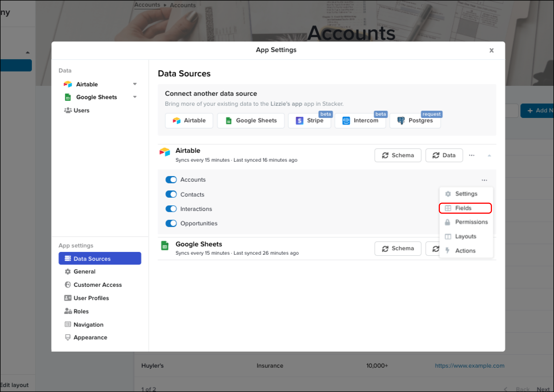Select Fields in the context menu
This screenshot has width=554, height=392.
465,208
